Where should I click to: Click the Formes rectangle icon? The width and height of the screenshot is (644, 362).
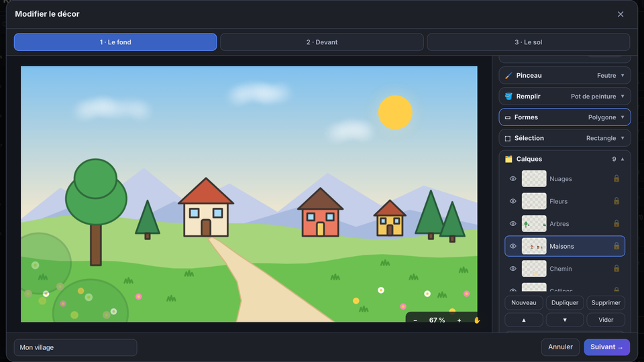click(508, 117)
